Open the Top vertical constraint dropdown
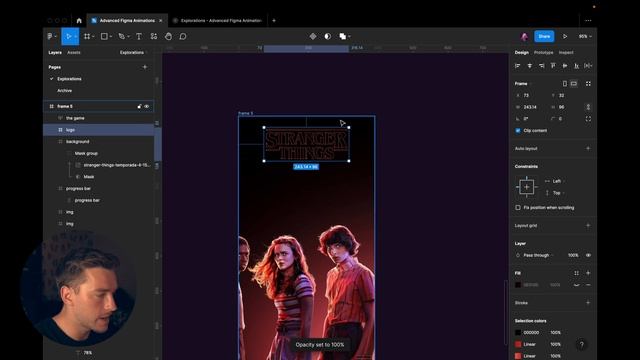 tap(559, 193)
